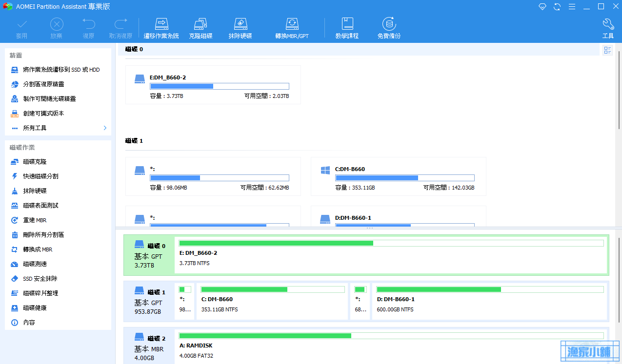Image resolution: width=622 pixels, height=364 pixels.
Task: Click the Discard (放棄) toolbar button
Action: (57, 28)
